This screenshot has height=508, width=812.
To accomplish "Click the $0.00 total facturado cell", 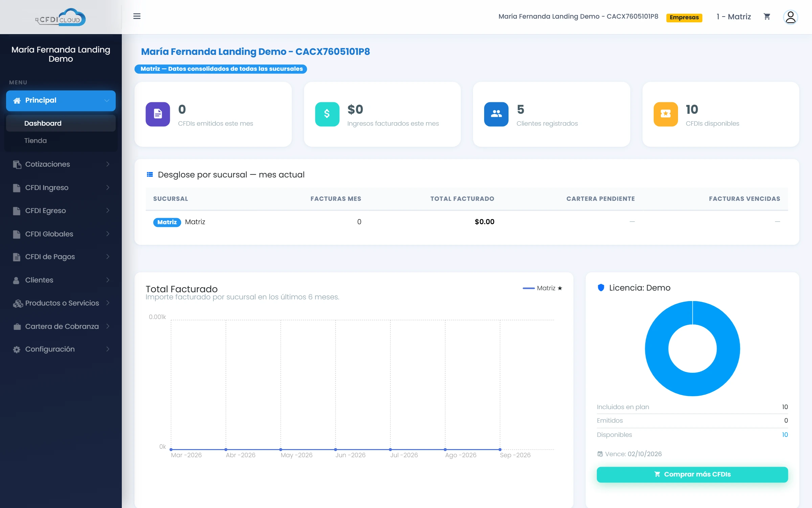I will click(x=484, y=222).
